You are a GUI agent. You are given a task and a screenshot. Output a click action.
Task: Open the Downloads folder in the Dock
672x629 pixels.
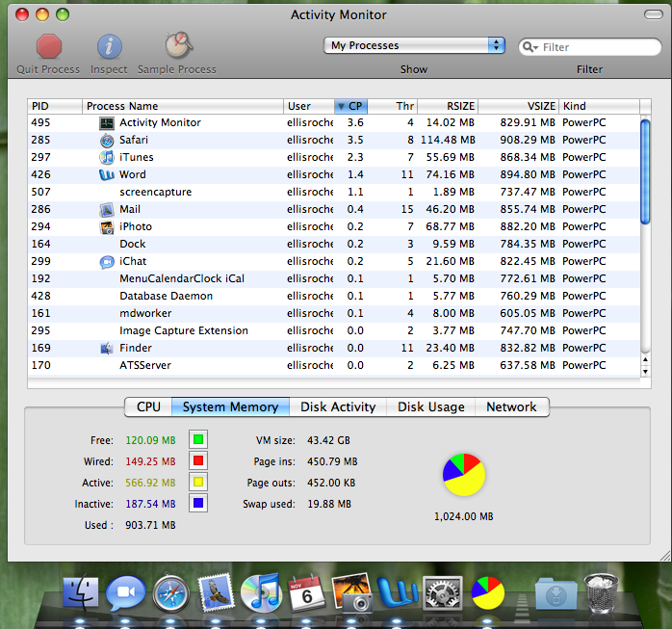556,593
